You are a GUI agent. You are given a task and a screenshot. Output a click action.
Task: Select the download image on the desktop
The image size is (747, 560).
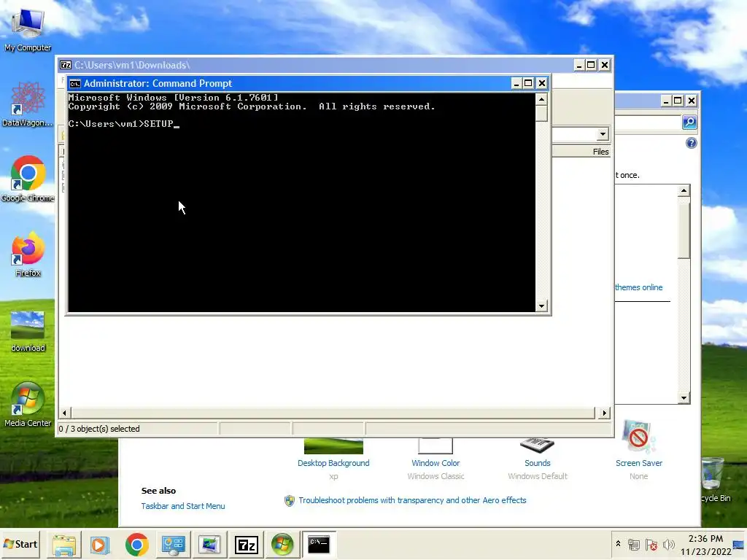28,330
